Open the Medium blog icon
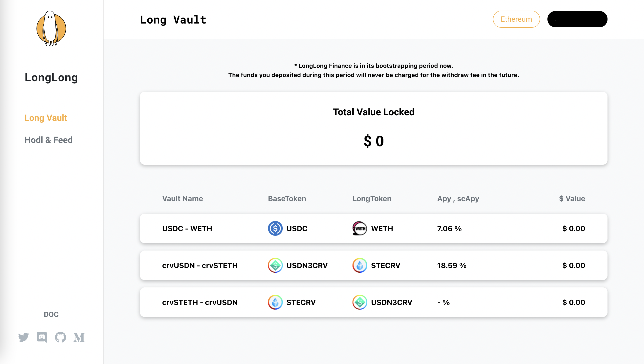The width and height of the screenshot is (644, 364). tap(79, 337)
